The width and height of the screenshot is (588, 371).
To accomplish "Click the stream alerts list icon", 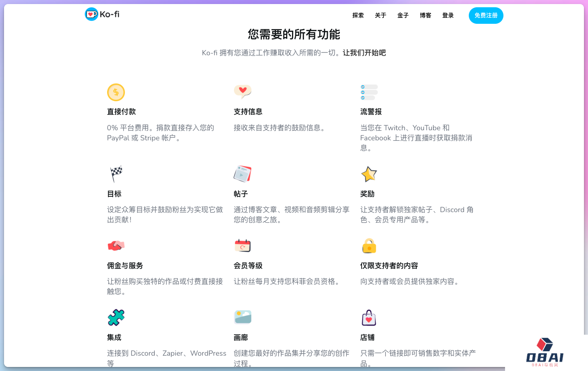I will pos(369,92).
